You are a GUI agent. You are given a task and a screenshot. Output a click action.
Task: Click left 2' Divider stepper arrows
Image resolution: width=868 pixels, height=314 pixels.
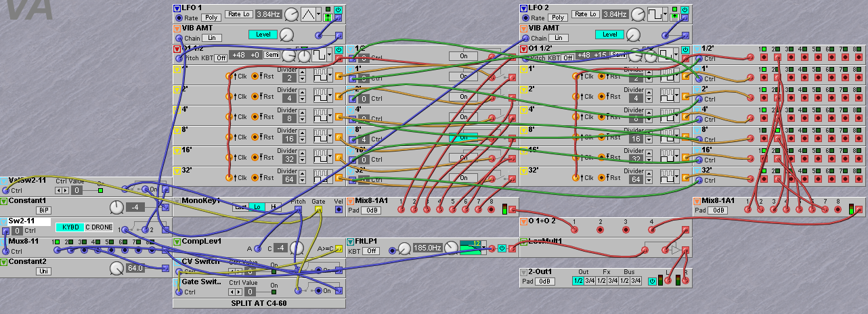(301, 97)
